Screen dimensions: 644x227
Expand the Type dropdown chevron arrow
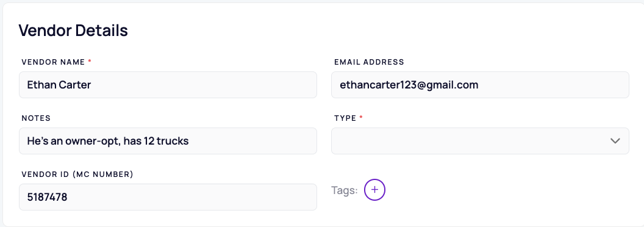[615, 140]
